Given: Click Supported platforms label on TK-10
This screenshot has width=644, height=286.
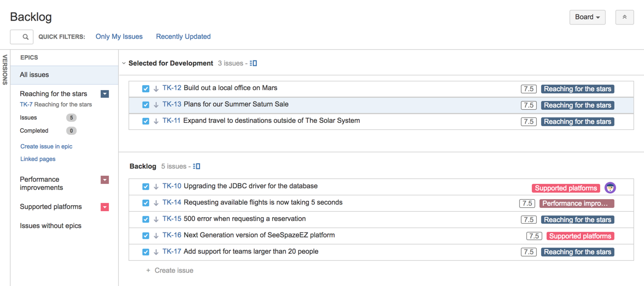Looking at the screenshot, I should (x=566, y=188).
